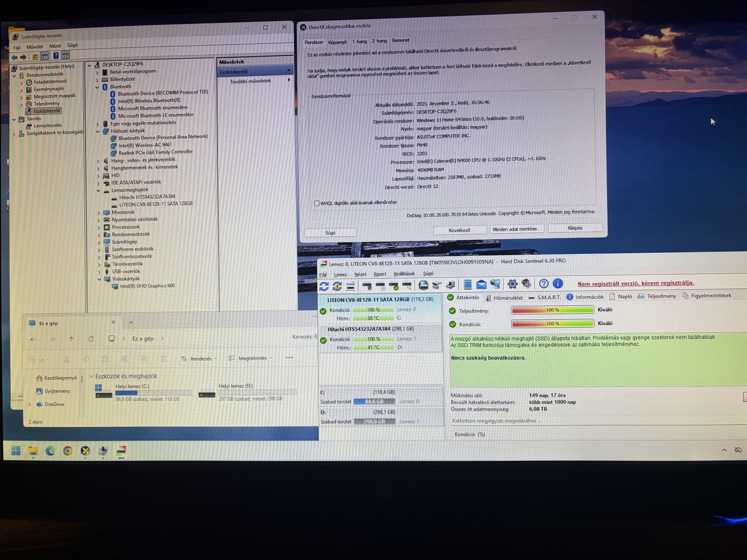Open Hard Disk Sentinel settings gear icon
747x560 pixels.
(x=512, y=284)
